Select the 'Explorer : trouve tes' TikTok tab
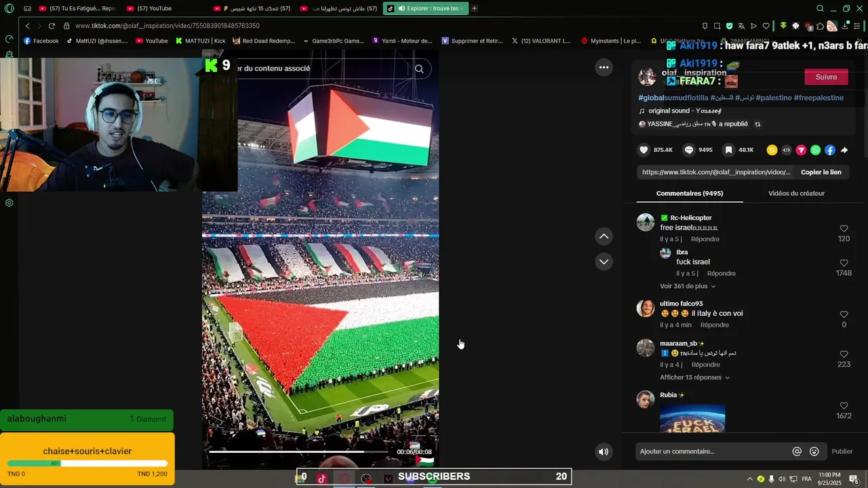 tap(426, 9)
